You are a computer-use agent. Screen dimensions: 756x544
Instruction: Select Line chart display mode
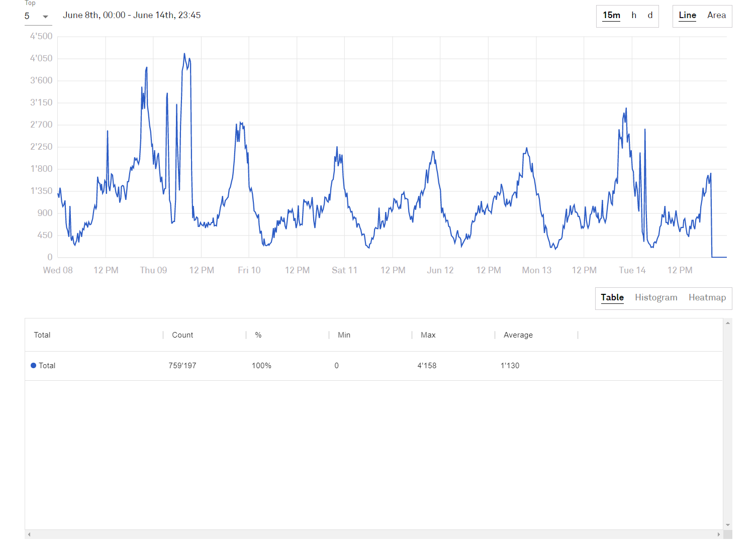687,16
